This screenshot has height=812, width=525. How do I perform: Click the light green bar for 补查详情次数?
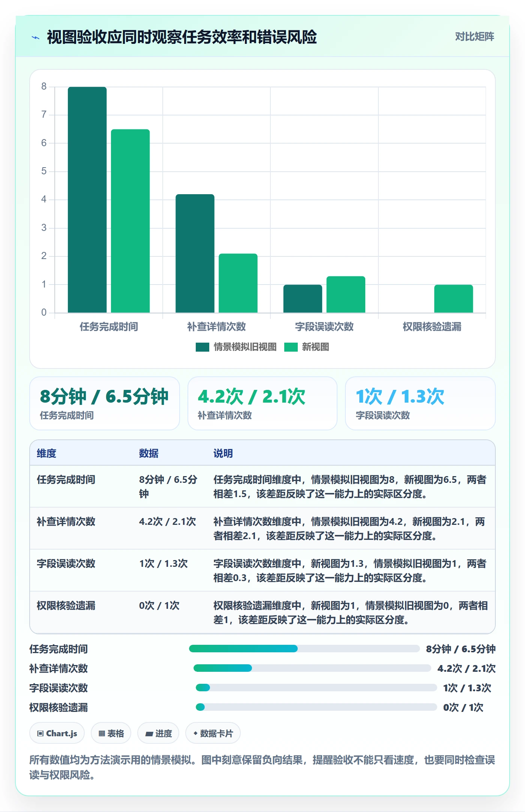point(238,283)
